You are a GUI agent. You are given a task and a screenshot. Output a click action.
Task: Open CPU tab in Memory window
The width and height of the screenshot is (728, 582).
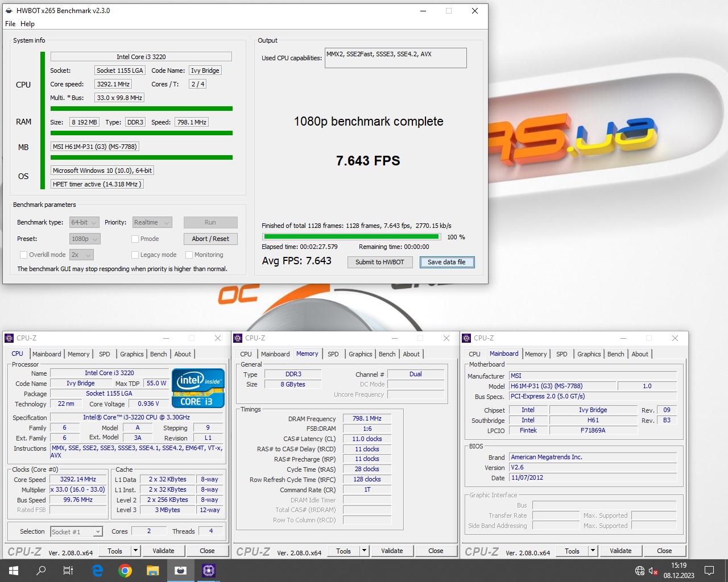point(246,354)
